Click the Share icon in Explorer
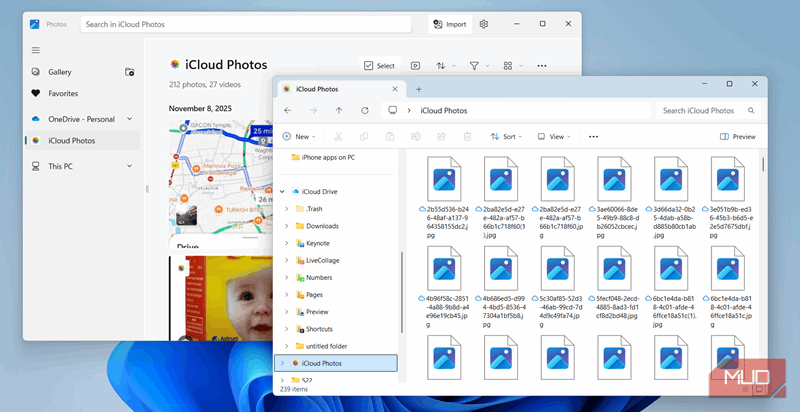The width and height of the screenshot is (800, 412). click(x=441, y=137)
